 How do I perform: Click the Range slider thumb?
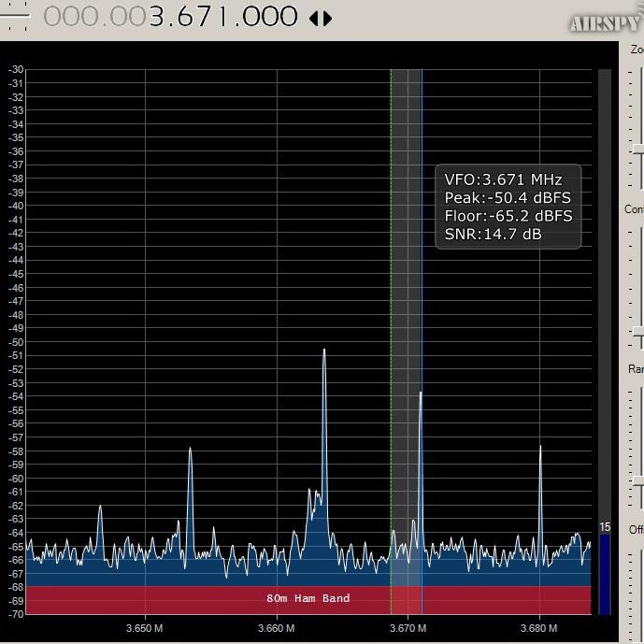638,480
